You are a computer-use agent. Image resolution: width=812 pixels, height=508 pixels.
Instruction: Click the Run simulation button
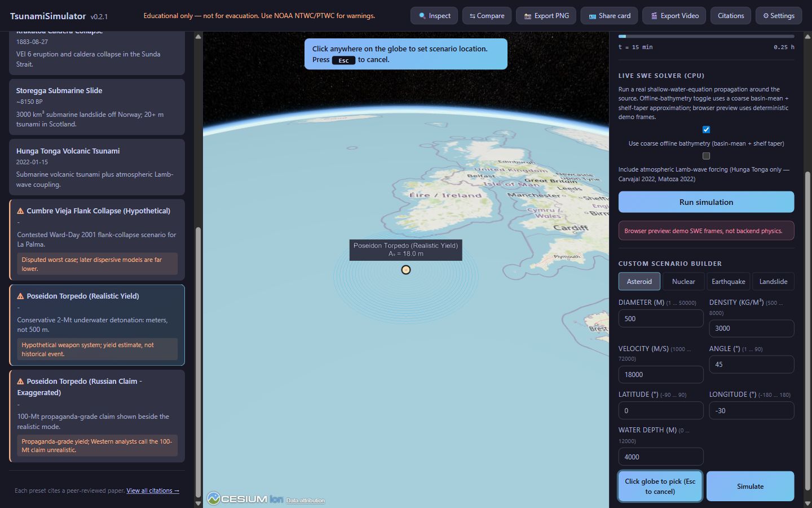tap(706, 202)
